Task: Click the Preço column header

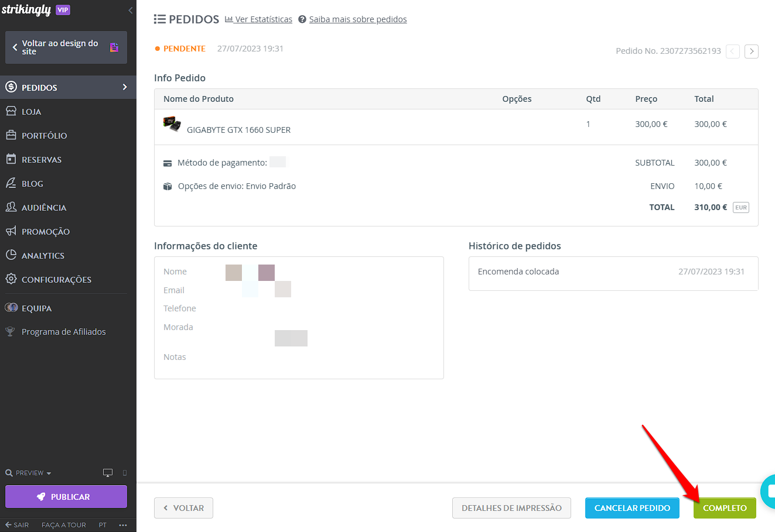Action: [646, 99]
